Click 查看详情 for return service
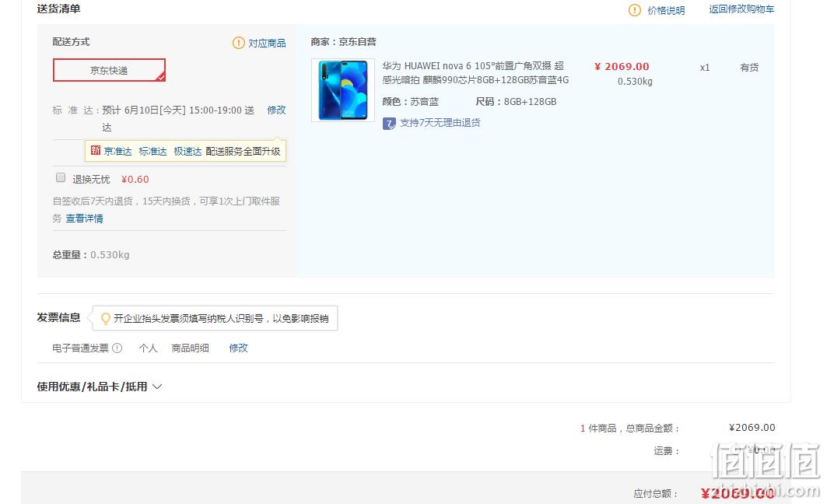This screenshot has width=827, height=504. click(84, 219)
